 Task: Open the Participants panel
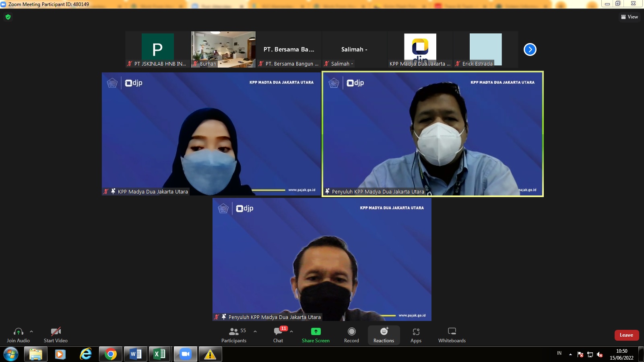tap(233, 335)
